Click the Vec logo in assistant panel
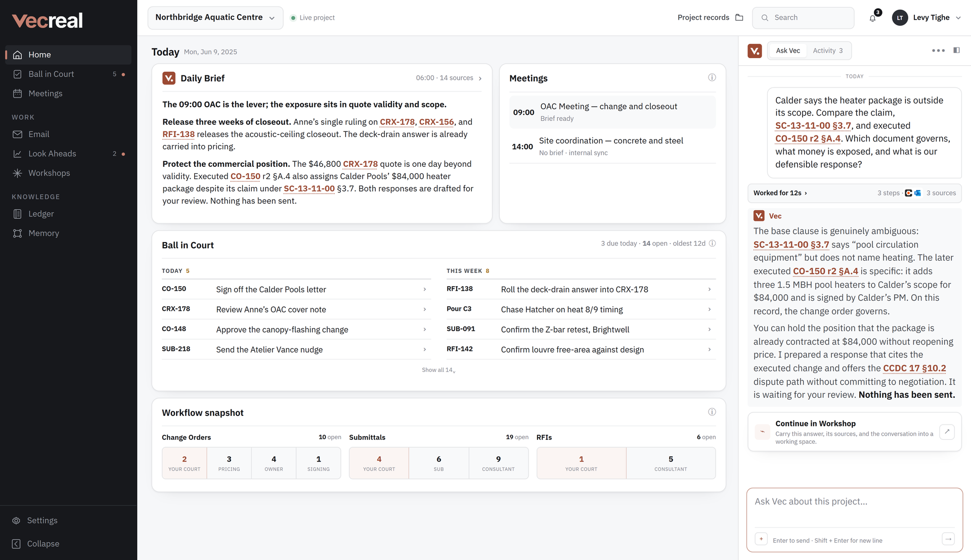 pos(755,51)
